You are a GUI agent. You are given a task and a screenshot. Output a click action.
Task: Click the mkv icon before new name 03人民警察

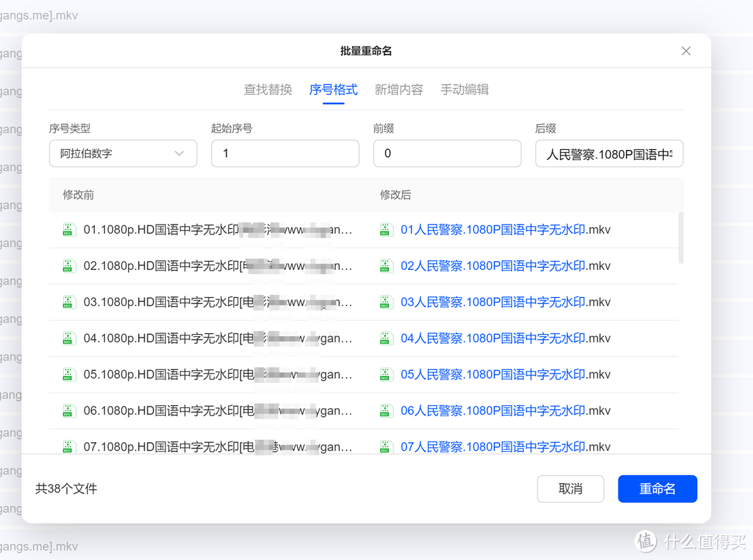(x=385, y=302)
